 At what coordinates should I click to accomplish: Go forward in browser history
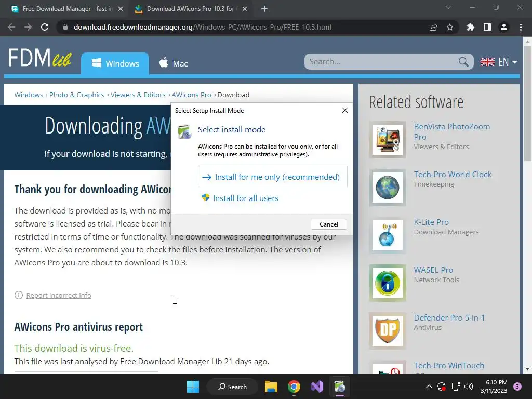[28, 27]
